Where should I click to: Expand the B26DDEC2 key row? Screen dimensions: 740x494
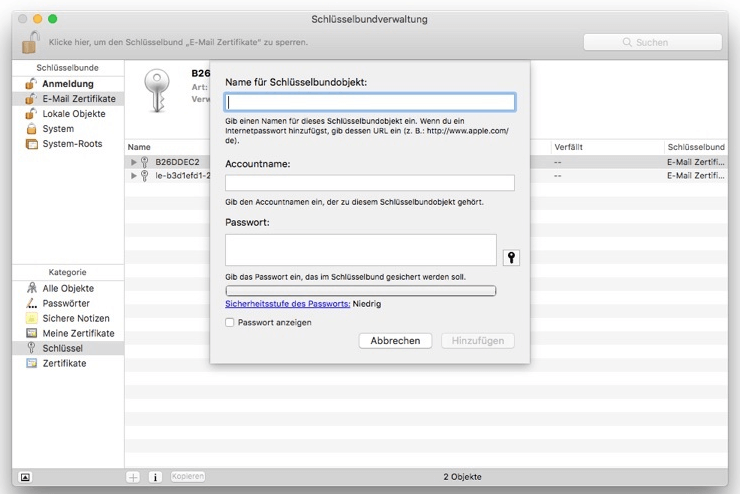click(x=134, y=161)
